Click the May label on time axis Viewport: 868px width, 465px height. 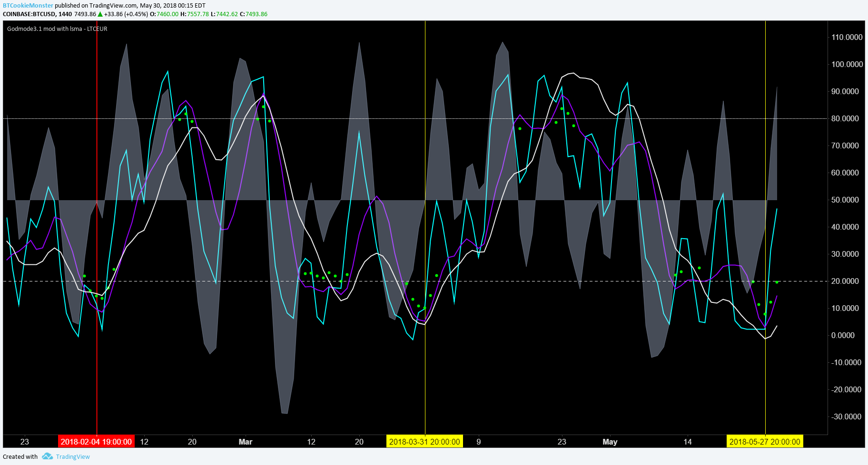[610, 442]
